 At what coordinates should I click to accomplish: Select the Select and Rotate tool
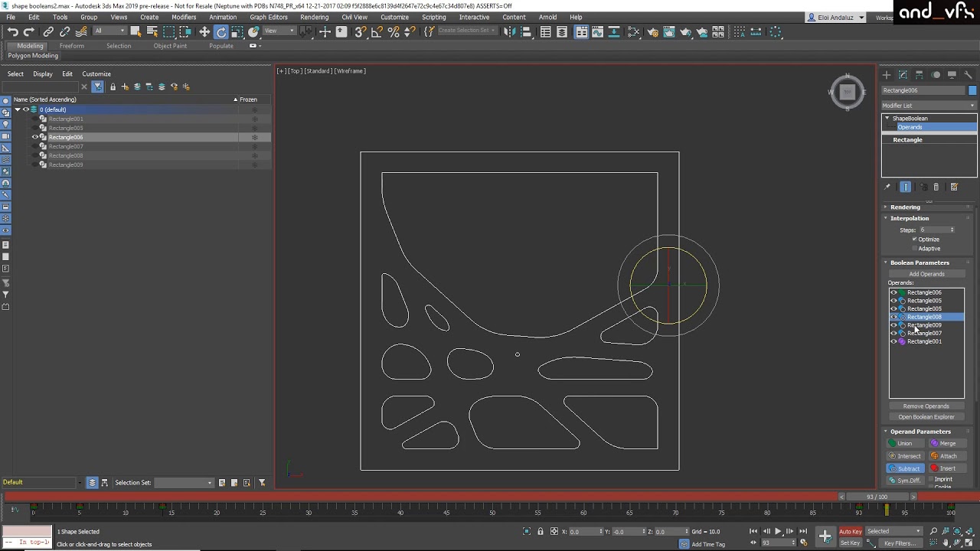click(x=220, y=31)
